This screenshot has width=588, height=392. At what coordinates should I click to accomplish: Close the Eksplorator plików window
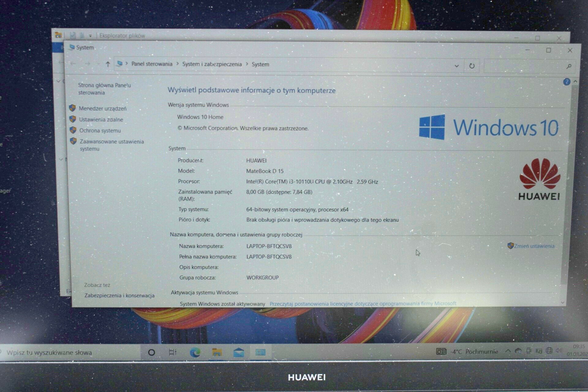pos(559,39)
